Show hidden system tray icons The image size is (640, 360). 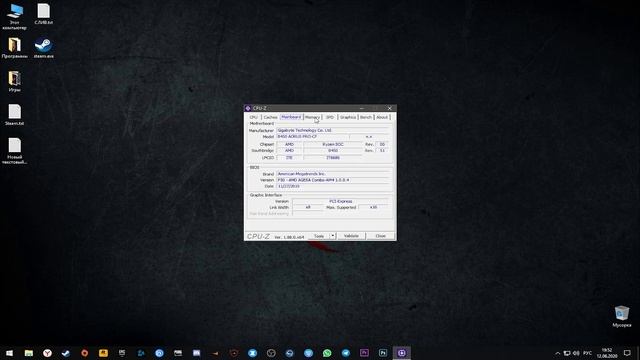(558, 353)
